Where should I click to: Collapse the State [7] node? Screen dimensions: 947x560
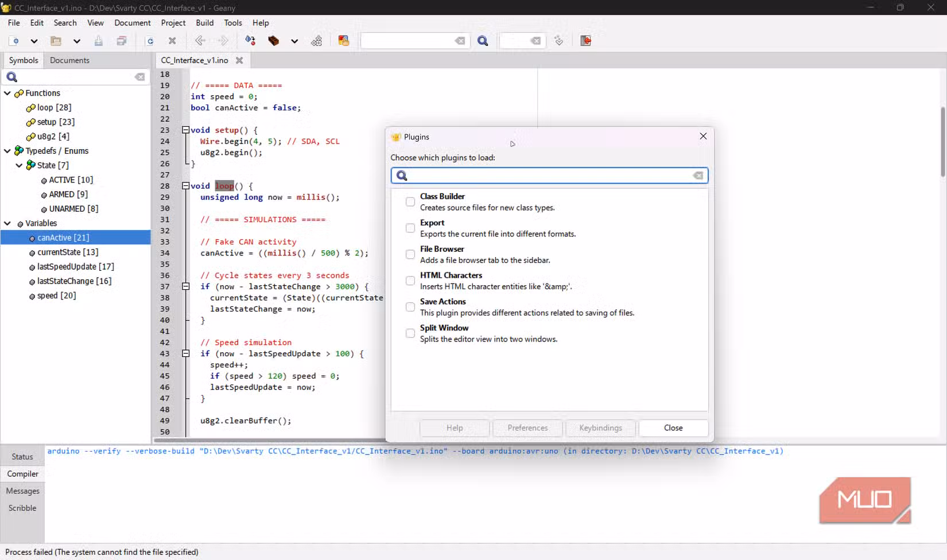[x=19, y=165]
